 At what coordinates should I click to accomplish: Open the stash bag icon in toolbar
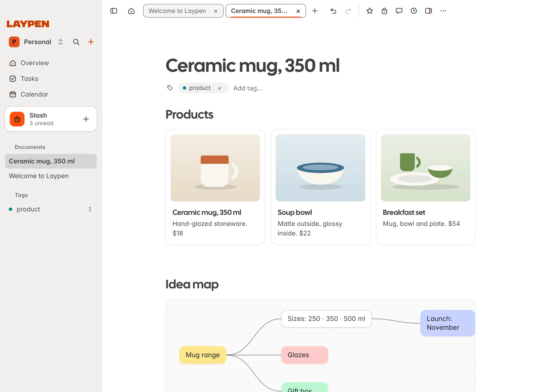[384, 11]
